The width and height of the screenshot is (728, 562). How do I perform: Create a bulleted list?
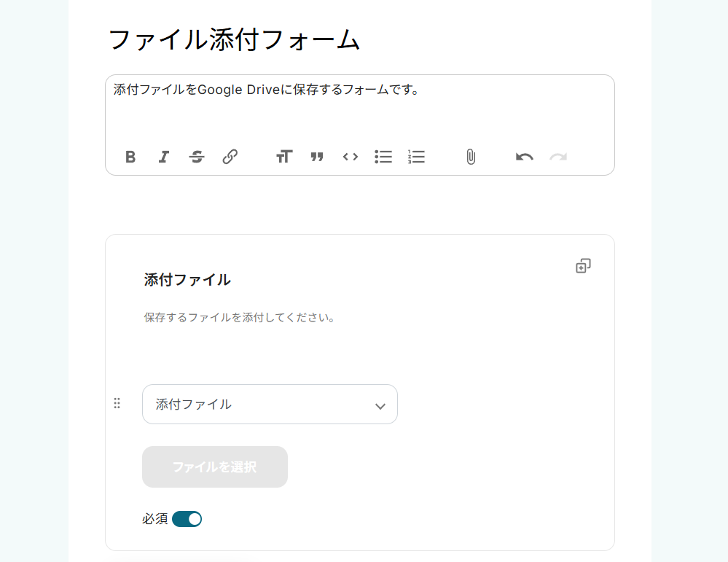(383, 157)
